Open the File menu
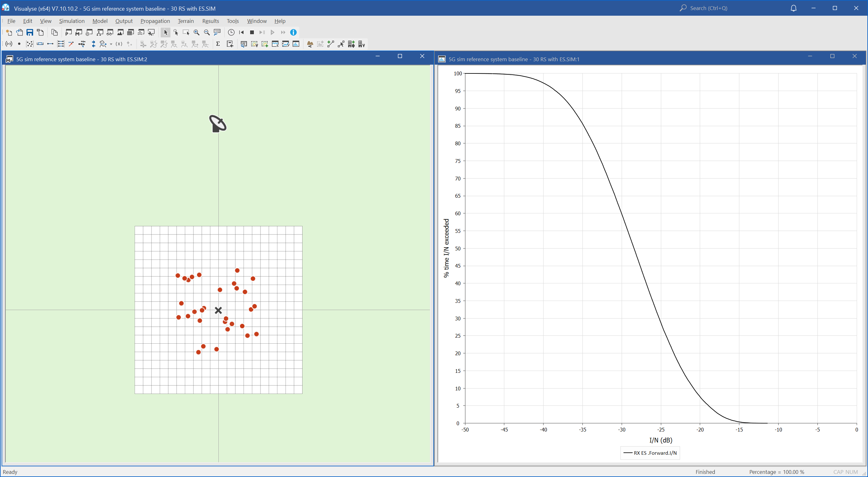 [x=12, y=21]
